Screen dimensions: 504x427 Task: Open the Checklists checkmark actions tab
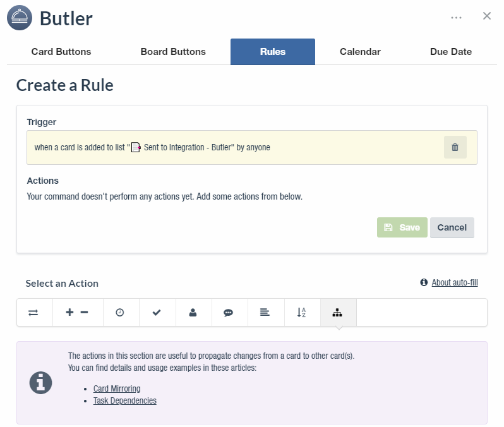click(157, 312)
